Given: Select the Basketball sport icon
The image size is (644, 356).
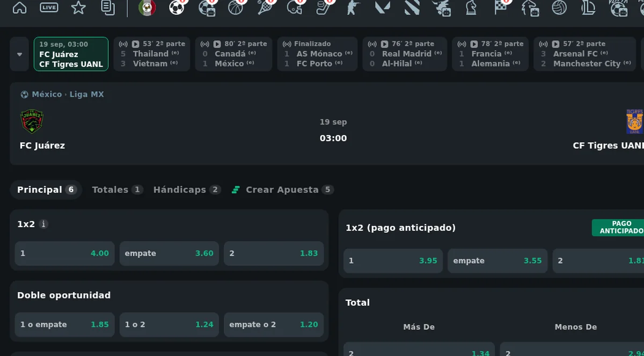Looking at the screenshot, I should coord(236,8).
